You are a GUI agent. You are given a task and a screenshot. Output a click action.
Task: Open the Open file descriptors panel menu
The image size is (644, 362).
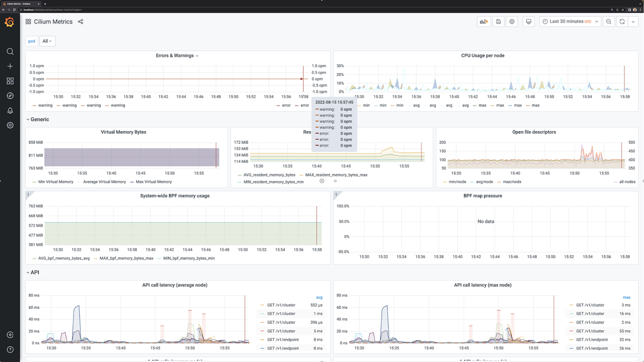pos(534,132)
